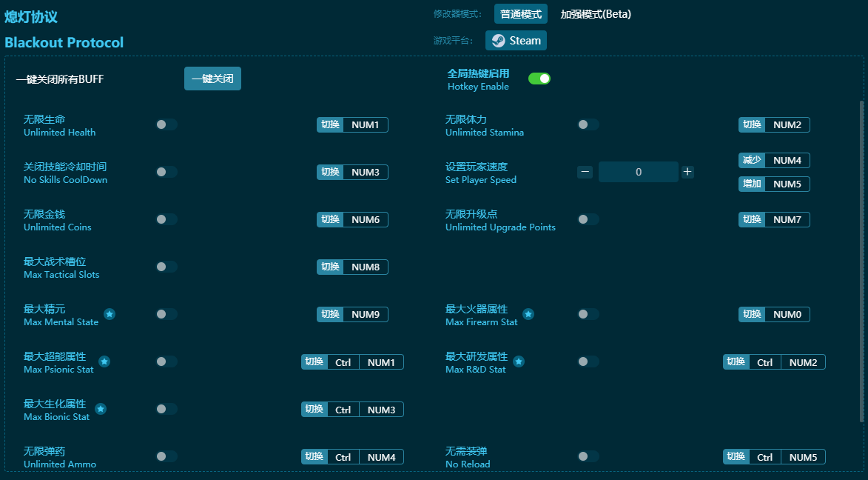The width and height of the screenshot is (868, 480).
Task: Select the 普通模式 trainer mode
Action: 520,13
